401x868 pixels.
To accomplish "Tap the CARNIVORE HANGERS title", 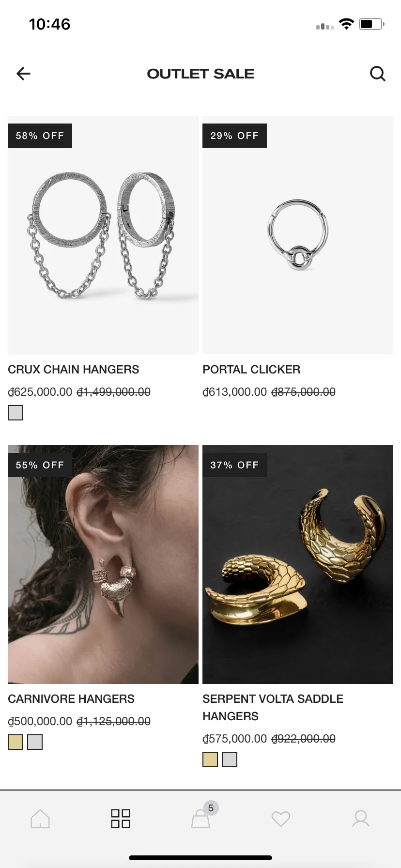I will (x=71, y=699).
